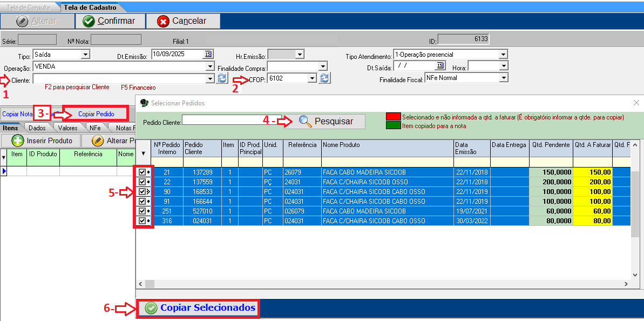Click the red legend color swatch

pos(393,117)
